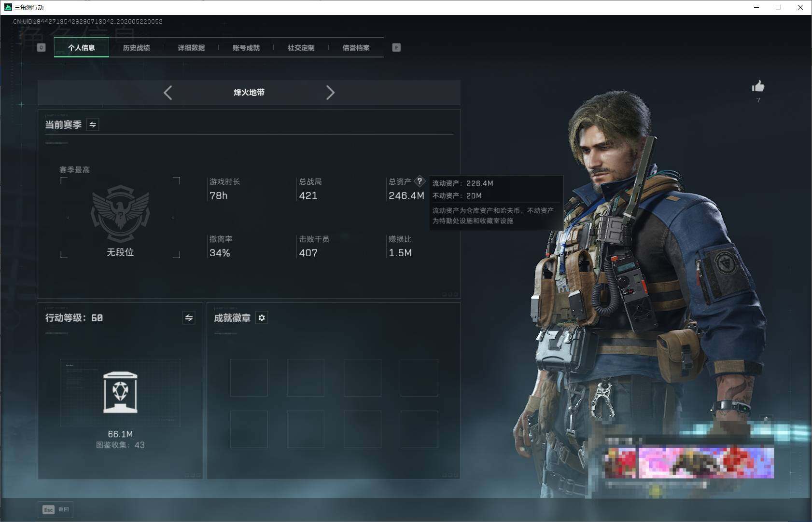Click the 撤离率 34% value
The width and height of the screenshot is (812, 522).
[x=220, y=253]
